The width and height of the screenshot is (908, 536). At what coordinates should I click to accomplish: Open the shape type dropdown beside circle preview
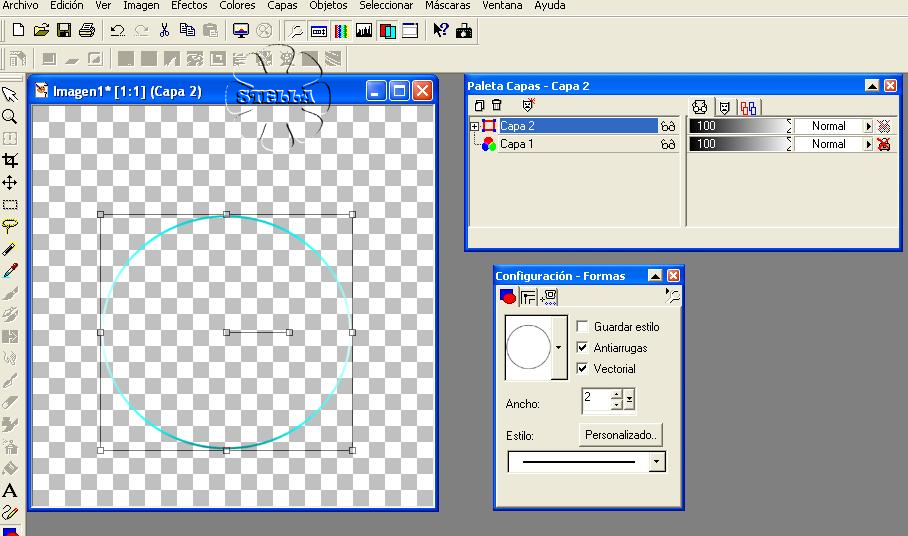pyautogui.click(x=559, y=347)
